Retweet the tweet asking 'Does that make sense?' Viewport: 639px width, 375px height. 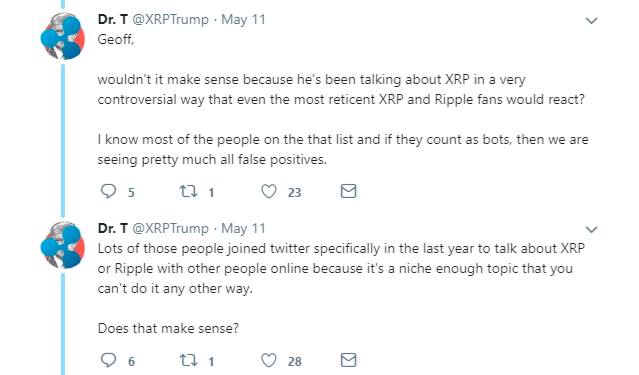189,360
